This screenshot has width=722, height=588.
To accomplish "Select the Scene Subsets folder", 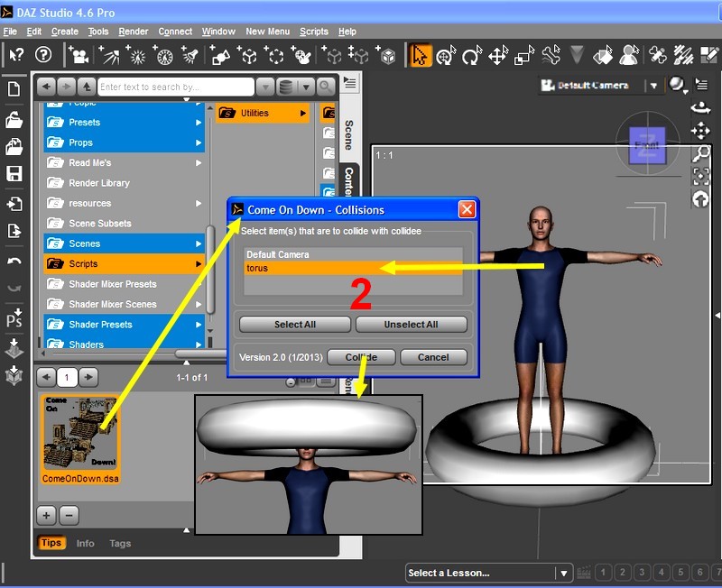I will tap(124, 224).
